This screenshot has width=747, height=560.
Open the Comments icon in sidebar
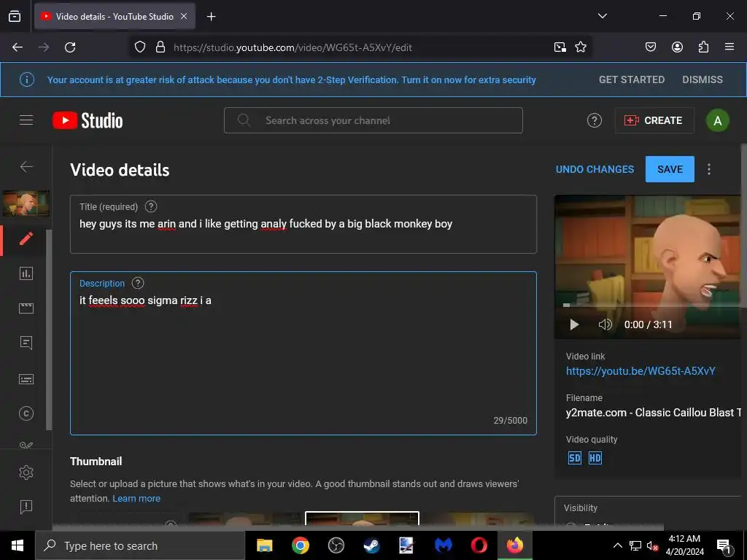pyautogui.click(x=26, y=343)
